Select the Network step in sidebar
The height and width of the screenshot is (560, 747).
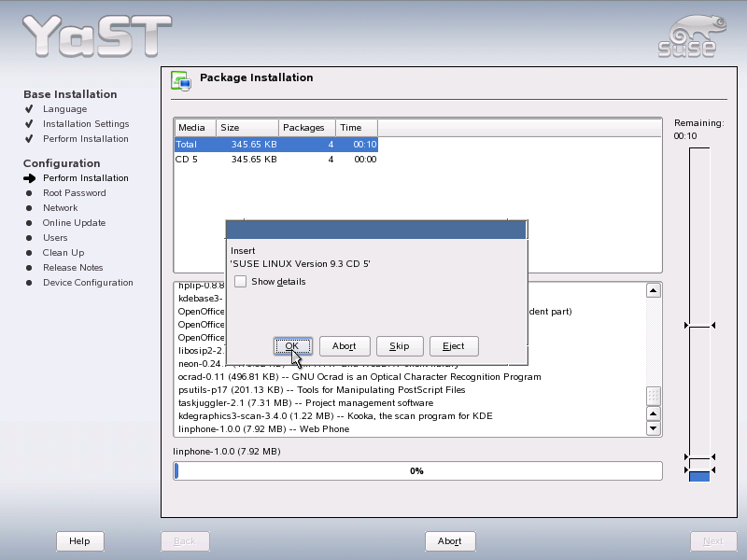point(60,207)
